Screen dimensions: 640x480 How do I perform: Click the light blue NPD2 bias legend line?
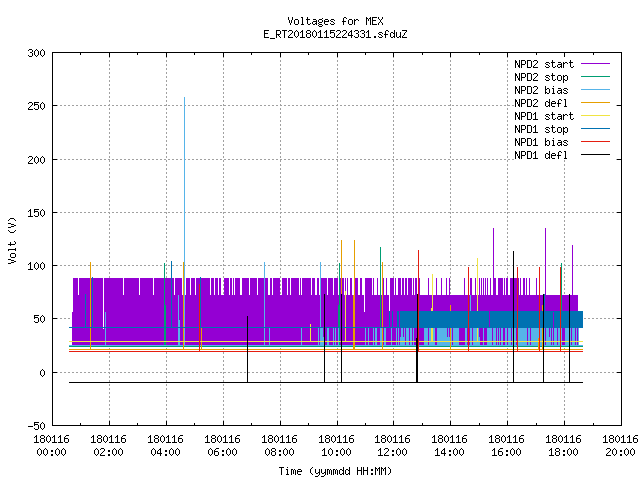click(595, 89)
